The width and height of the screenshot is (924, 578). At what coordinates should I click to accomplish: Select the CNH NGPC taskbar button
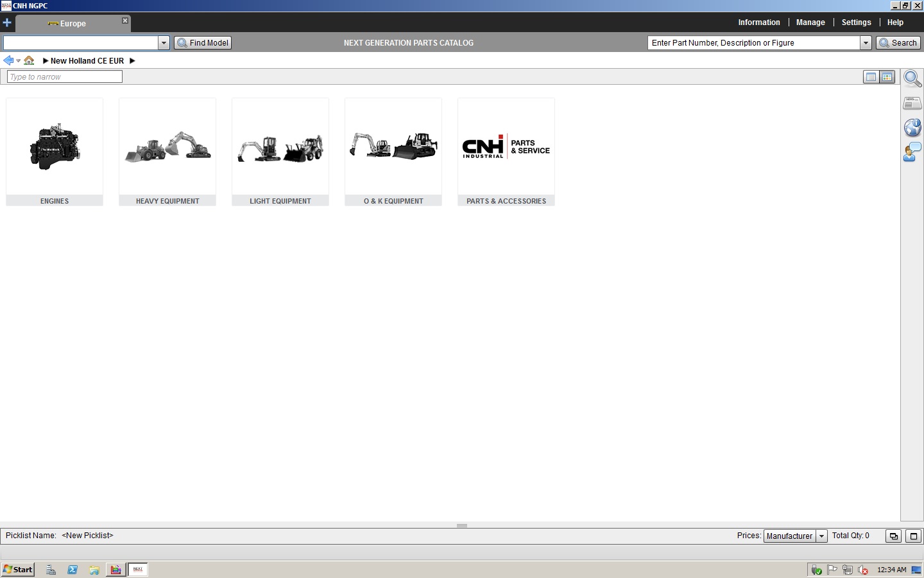138,570
